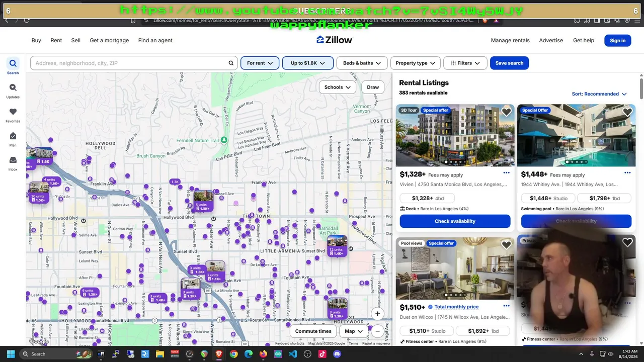Select the 6 units 1.3K+ map marker

click(x=89, y=293)
